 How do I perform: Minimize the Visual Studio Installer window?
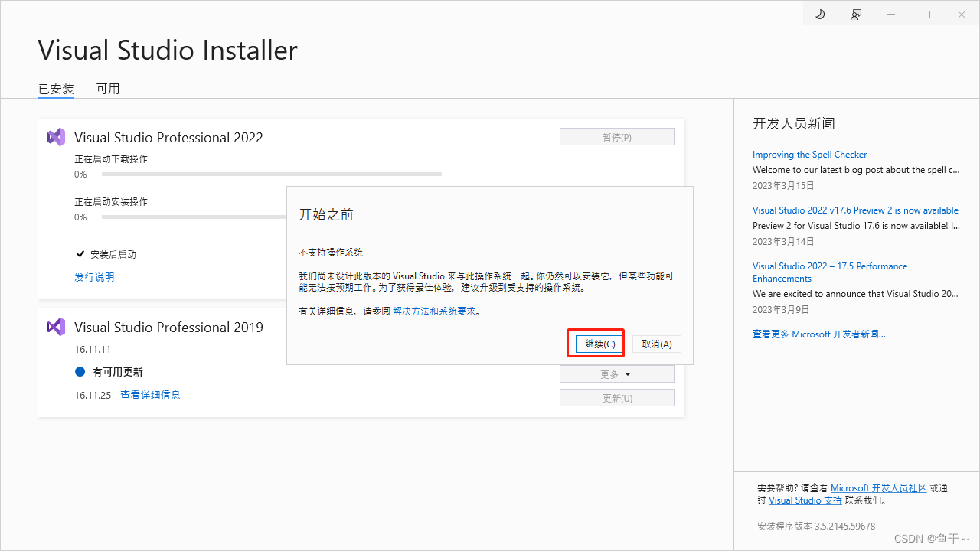(x=891, y=15)
